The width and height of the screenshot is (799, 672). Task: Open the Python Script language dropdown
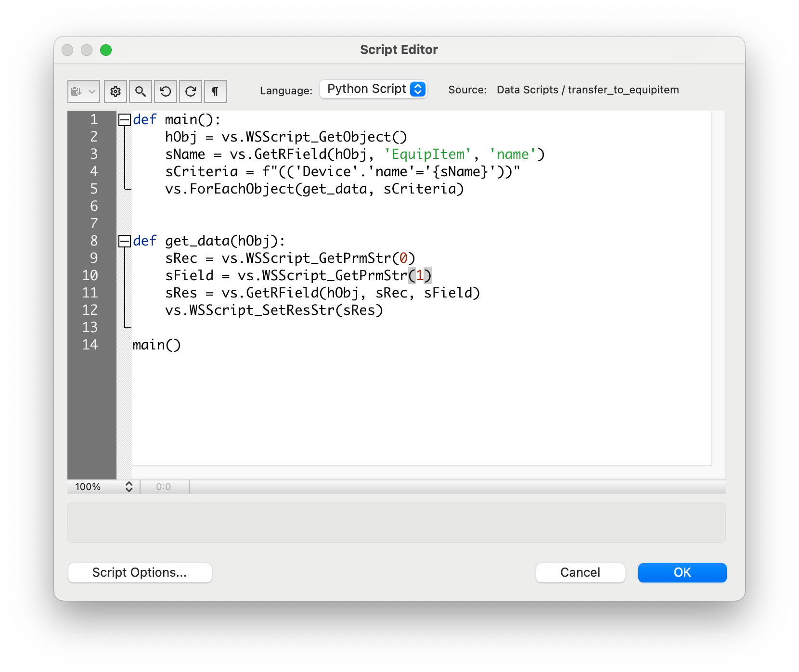(x=374, y=90)
